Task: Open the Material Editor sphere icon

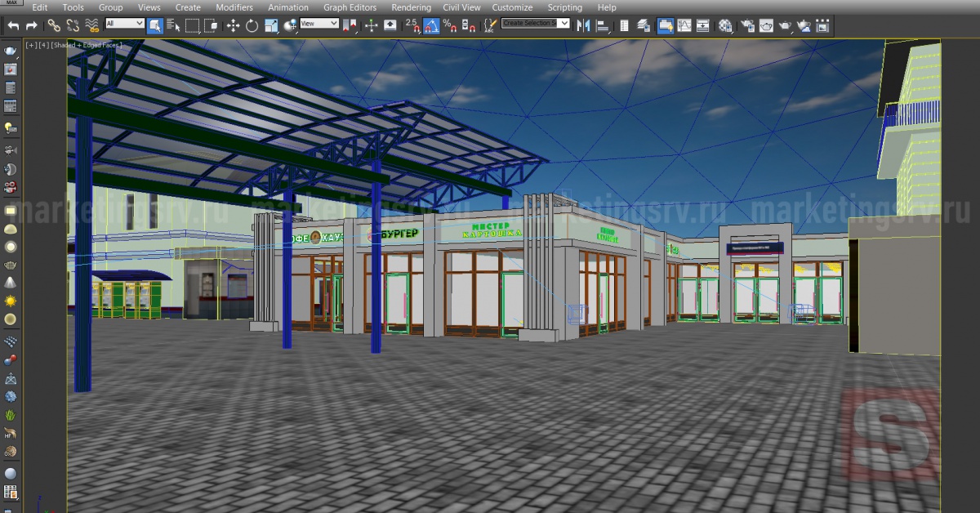Action: click(725, 26)
